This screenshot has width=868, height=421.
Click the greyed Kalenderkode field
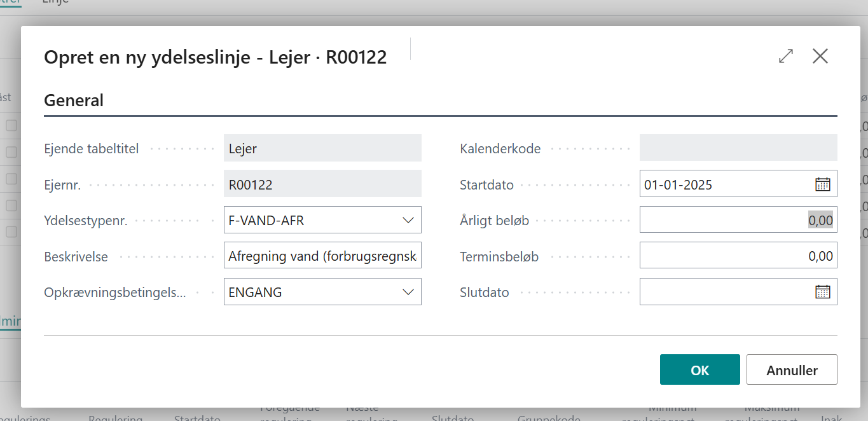pos(738,148)
